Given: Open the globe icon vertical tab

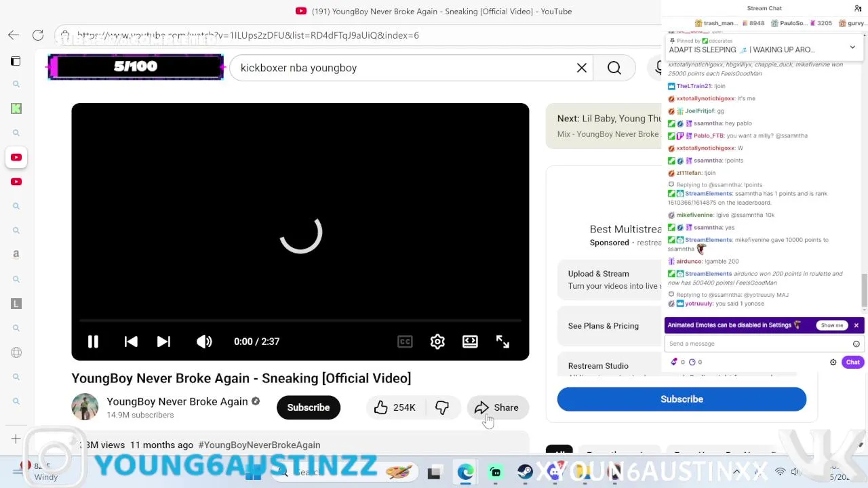Looking at the screenshot, I should 16,352.
